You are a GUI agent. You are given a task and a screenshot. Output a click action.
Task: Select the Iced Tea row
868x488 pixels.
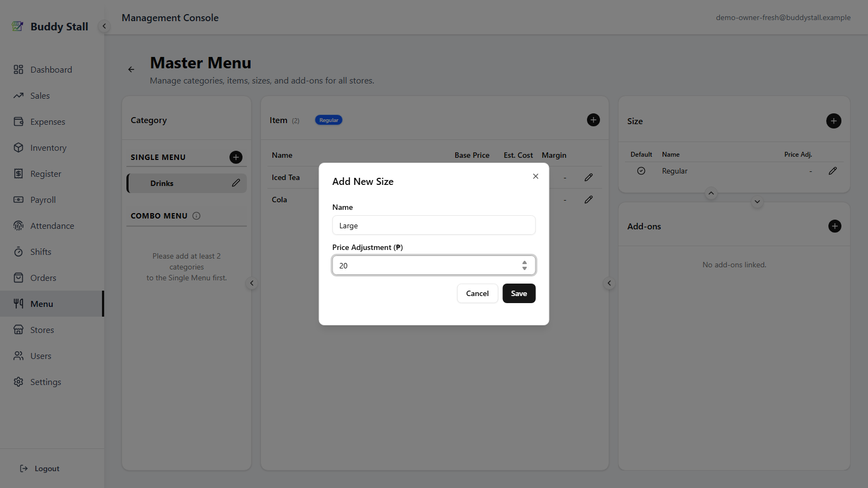pos(435,177)
